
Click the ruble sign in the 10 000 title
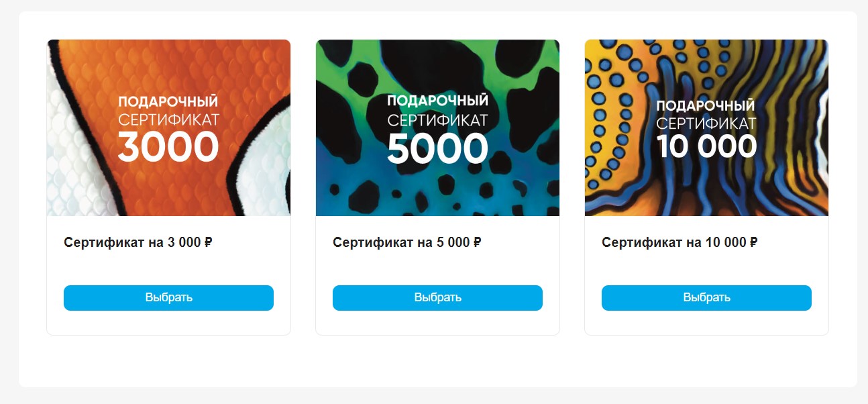pos(754,242)
